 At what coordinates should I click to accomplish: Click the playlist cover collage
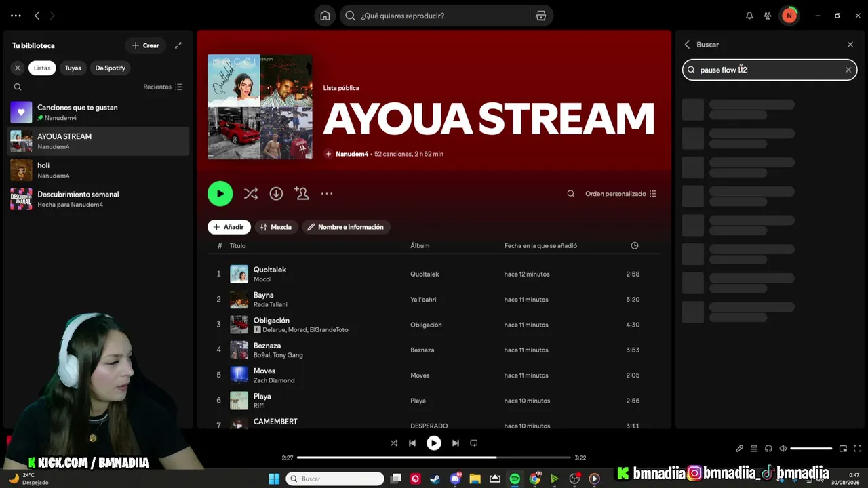[x=260, y=107]
